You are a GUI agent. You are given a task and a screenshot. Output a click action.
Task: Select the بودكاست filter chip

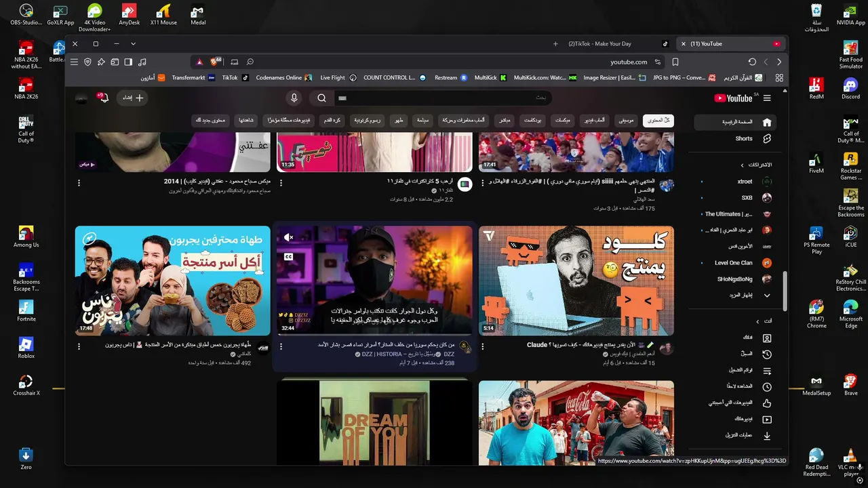tap(532, 120)
